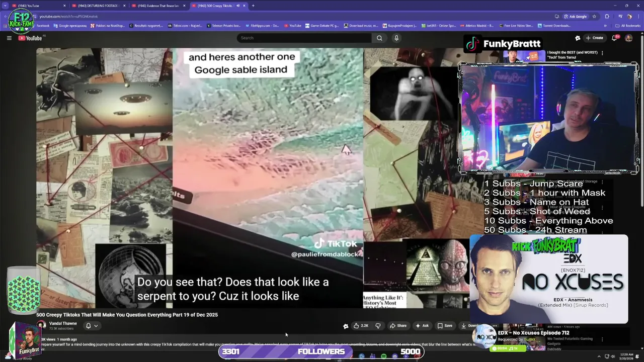Open the Vandal Thawne channel name
644x362 pixels.
coord(63,323)
